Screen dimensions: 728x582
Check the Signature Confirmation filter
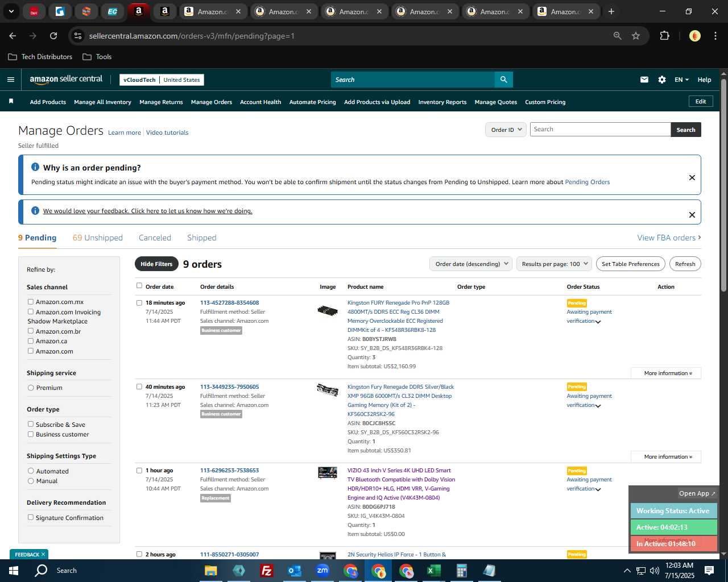coord(31,517)
